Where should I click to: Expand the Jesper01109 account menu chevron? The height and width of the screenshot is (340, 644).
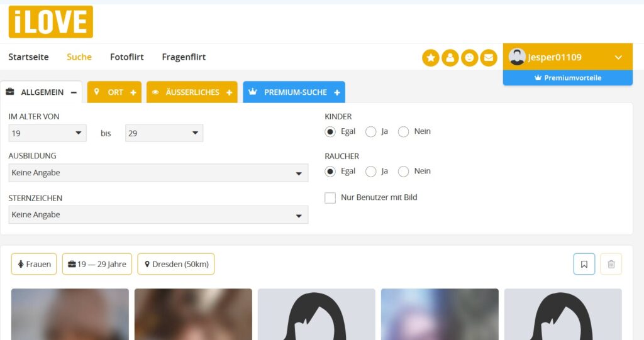[618, 57]
